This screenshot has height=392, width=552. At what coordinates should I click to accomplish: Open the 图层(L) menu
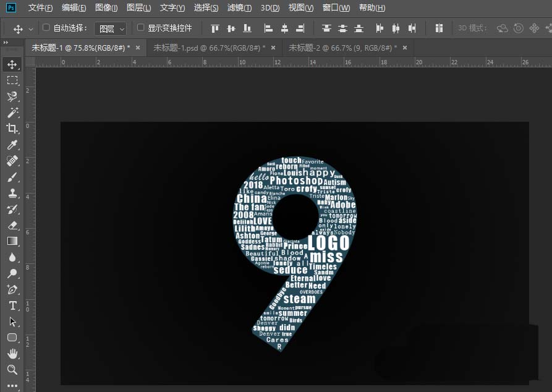pyautogui.click(x=138, y=8)
